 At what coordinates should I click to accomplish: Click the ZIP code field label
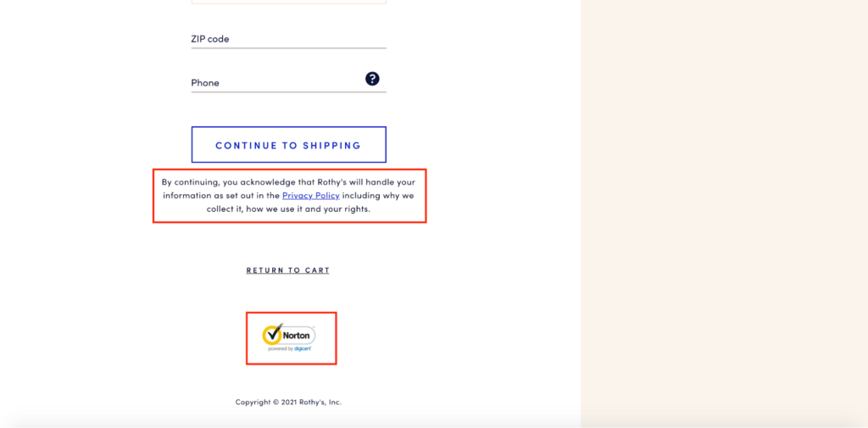coord(210,39)
